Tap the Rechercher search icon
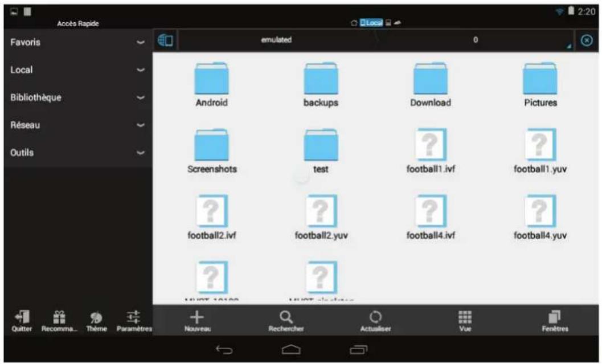Viewport: 602px width, 364px height. tap(286, 321)
